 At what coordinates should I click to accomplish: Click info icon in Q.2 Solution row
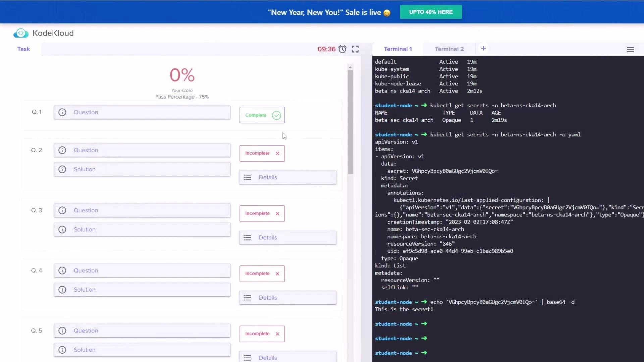(62, 169)
